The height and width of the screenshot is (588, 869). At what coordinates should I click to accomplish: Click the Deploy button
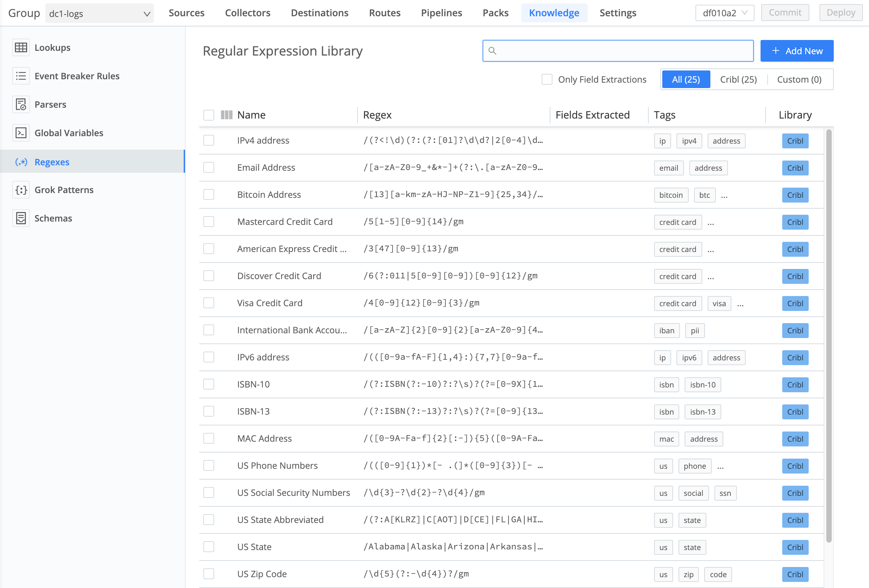tap(841, 13)
